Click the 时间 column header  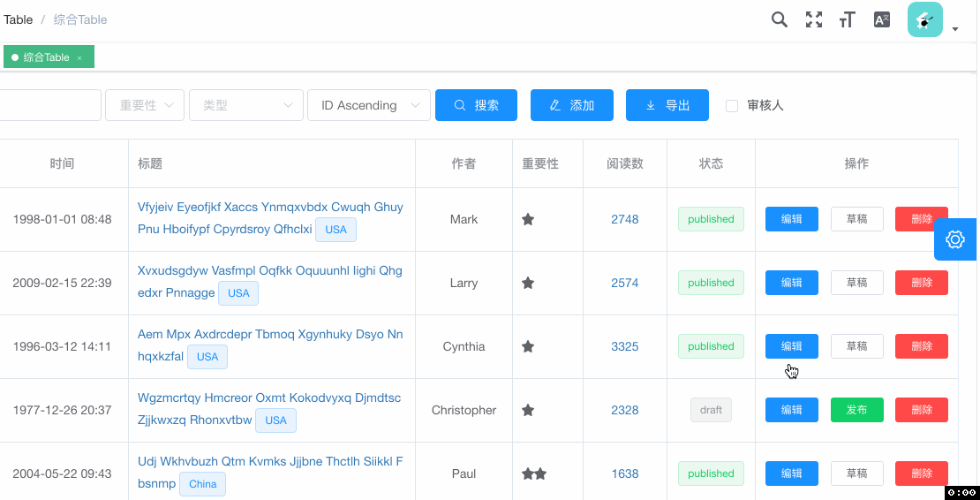point(62,163)
